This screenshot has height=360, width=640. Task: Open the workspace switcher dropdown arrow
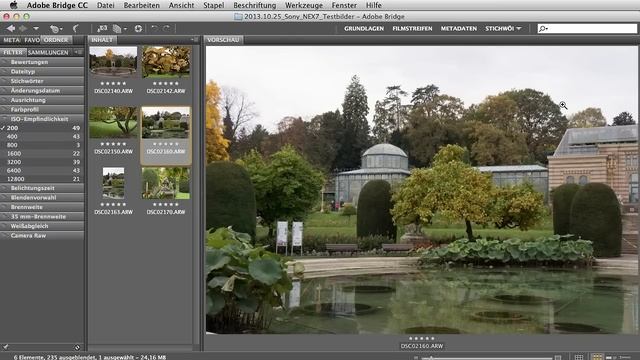click(519, 29)
